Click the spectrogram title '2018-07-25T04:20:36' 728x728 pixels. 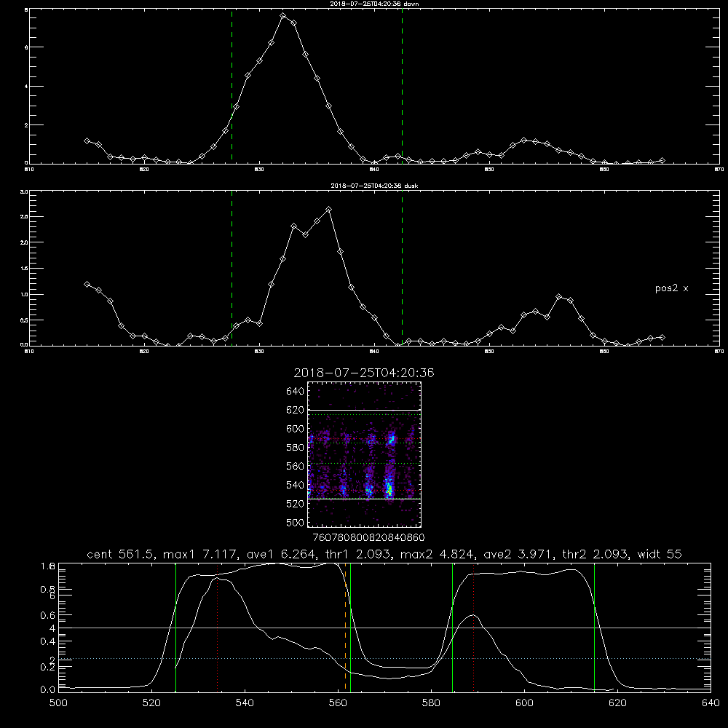(364, 373)
